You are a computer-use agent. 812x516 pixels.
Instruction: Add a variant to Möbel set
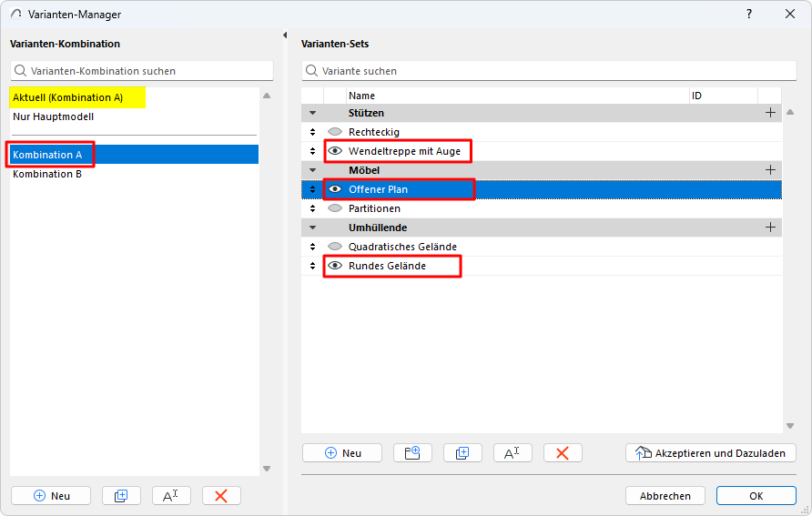coord(770,170)
